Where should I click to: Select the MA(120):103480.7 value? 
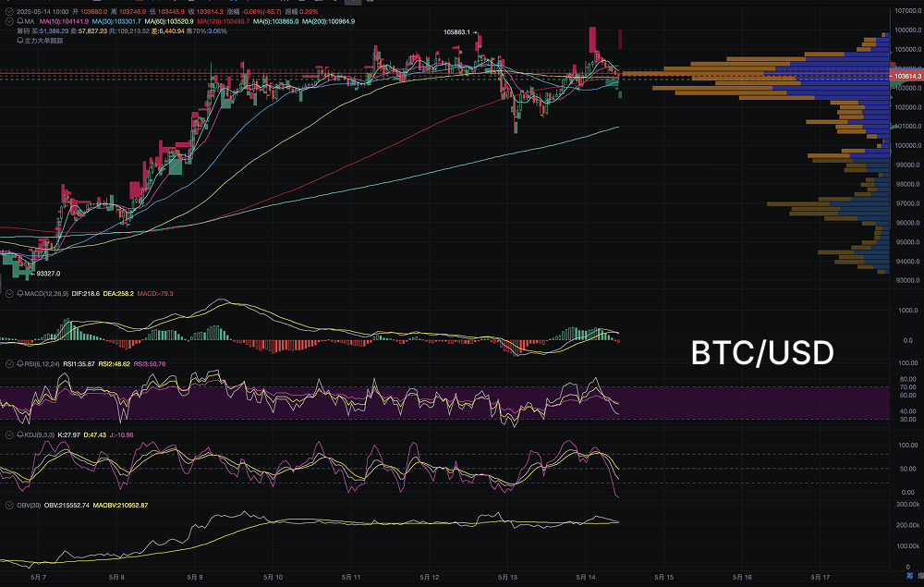[224, 21]
